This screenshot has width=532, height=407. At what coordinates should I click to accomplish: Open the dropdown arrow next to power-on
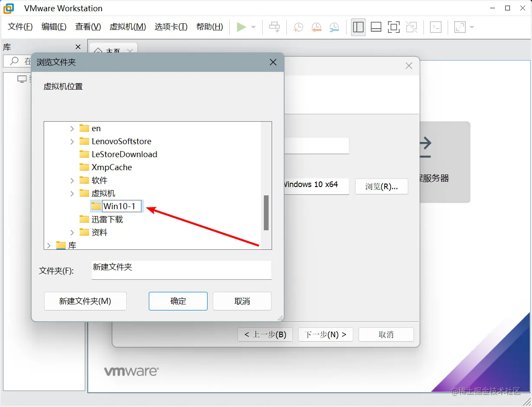tap(253, 27)
